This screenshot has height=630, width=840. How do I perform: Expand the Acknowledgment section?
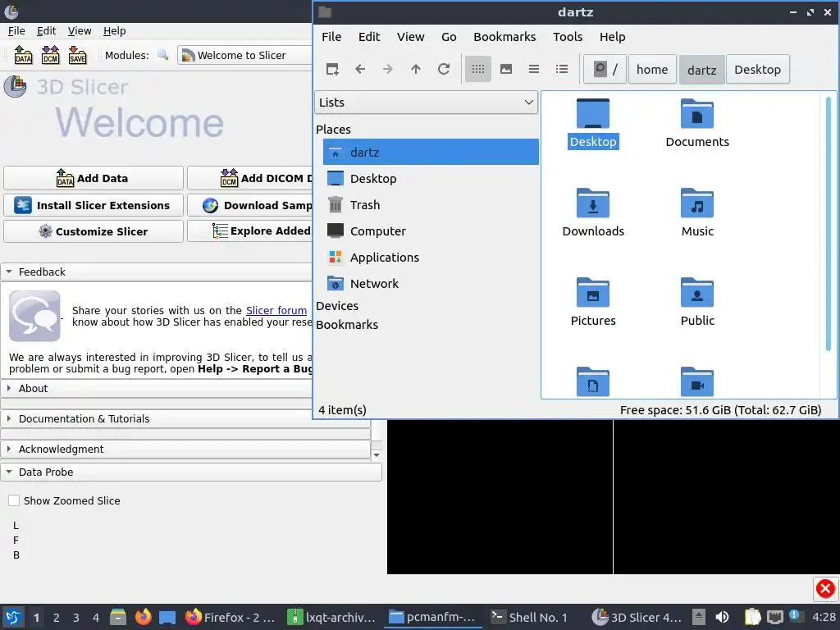[185, 449]
